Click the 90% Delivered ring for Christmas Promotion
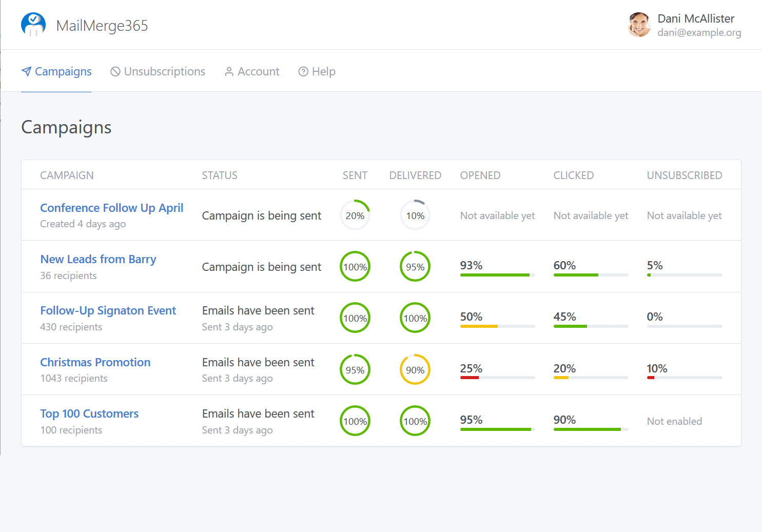This screenshot has height=532, width=762. (x=415, y=369)
